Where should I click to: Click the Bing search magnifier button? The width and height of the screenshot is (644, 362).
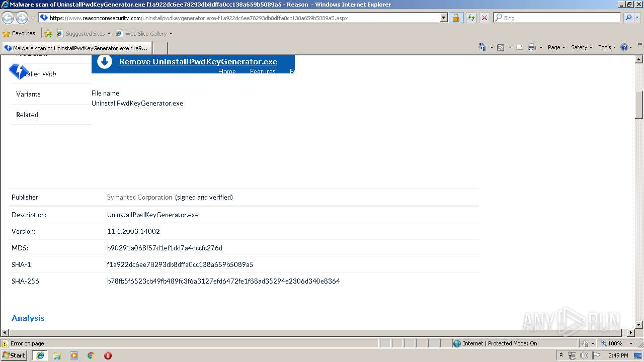tap(628, 18)
